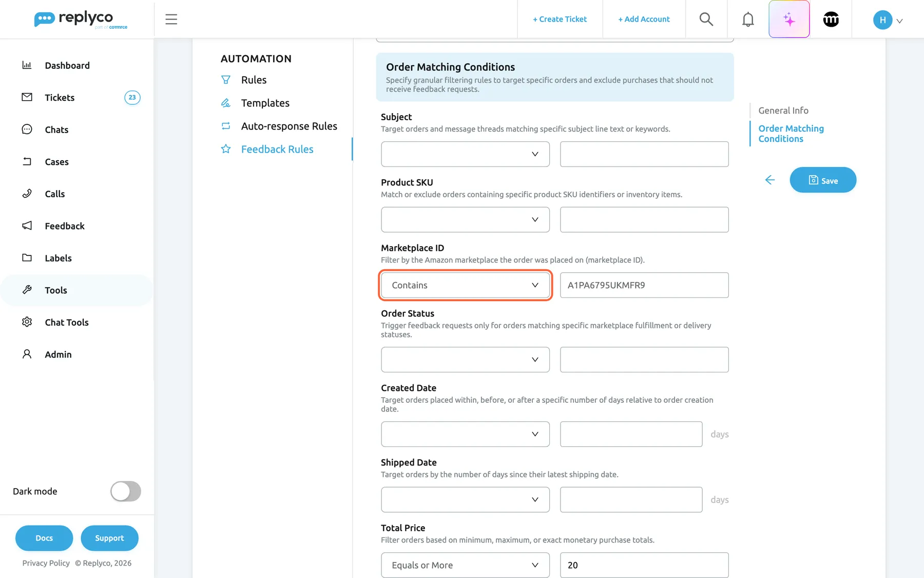Screen dimensions: 924x578
Task: Click the Calls phone icon
Action: (27, 194)
